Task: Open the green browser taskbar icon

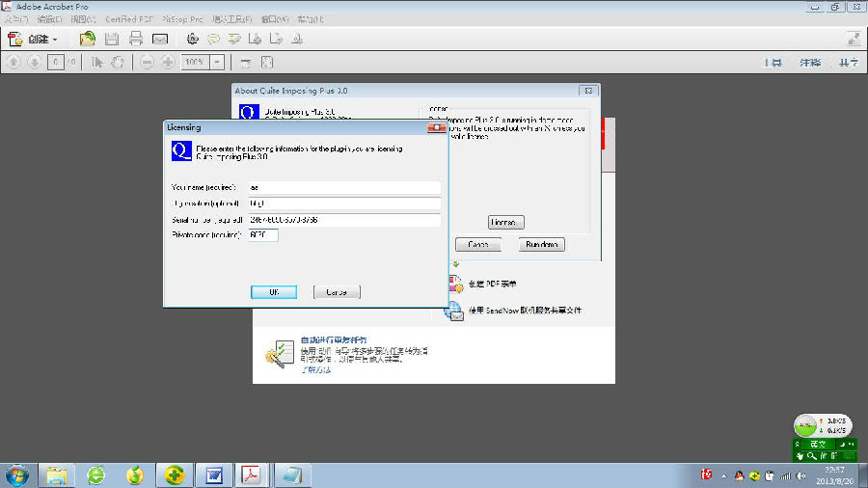Action: coord(95,475)
